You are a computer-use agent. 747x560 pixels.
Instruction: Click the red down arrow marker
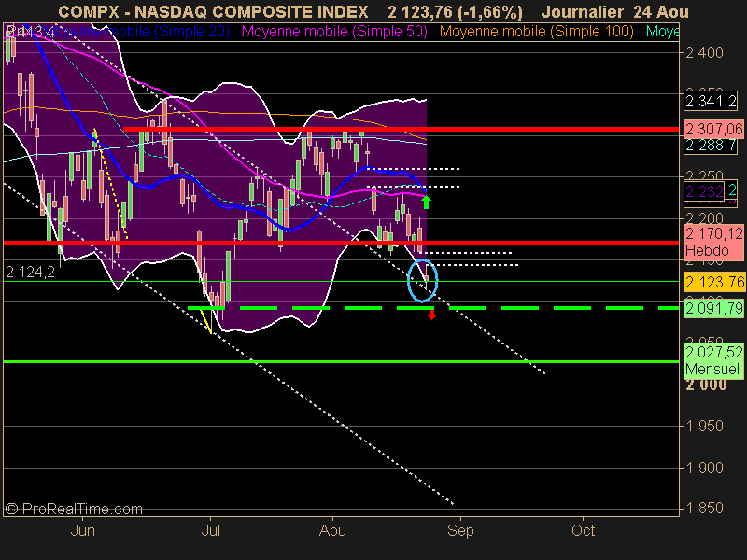point(431,315)
